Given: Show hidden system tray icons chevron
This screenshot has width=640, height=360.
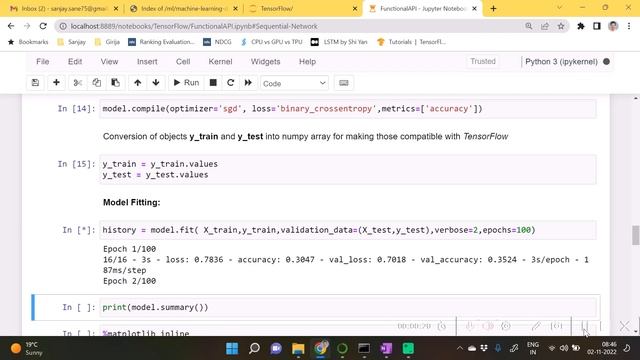Looking at the screenshot, I should point(460,348).
